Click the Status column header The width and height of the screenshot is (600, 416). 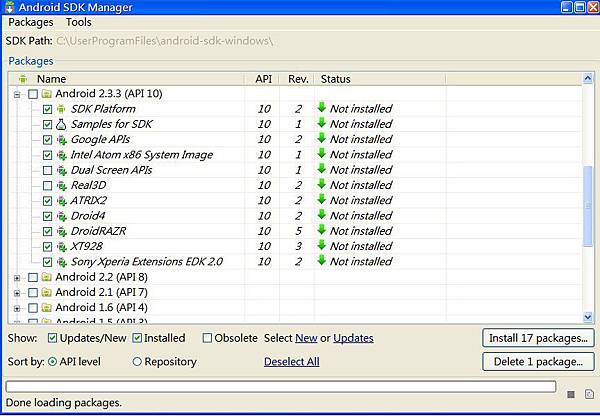pos(380,79)
